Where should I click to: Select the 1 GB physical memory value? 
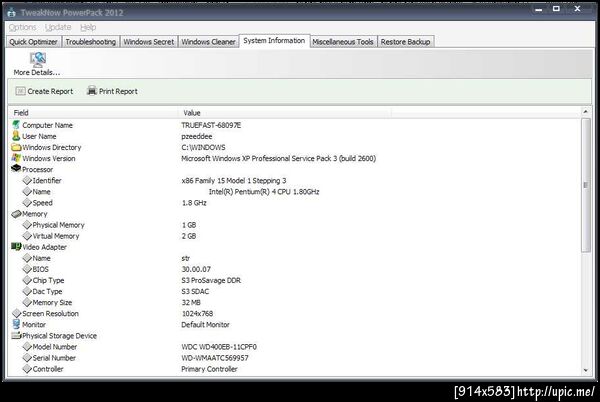tap(189, 225)
